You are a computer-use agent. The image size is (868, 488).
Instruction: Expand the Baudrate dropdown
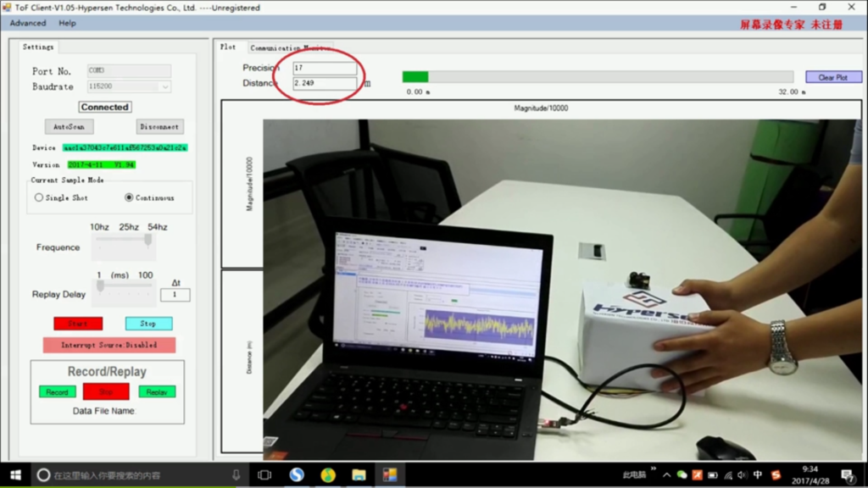click(164, 86)
